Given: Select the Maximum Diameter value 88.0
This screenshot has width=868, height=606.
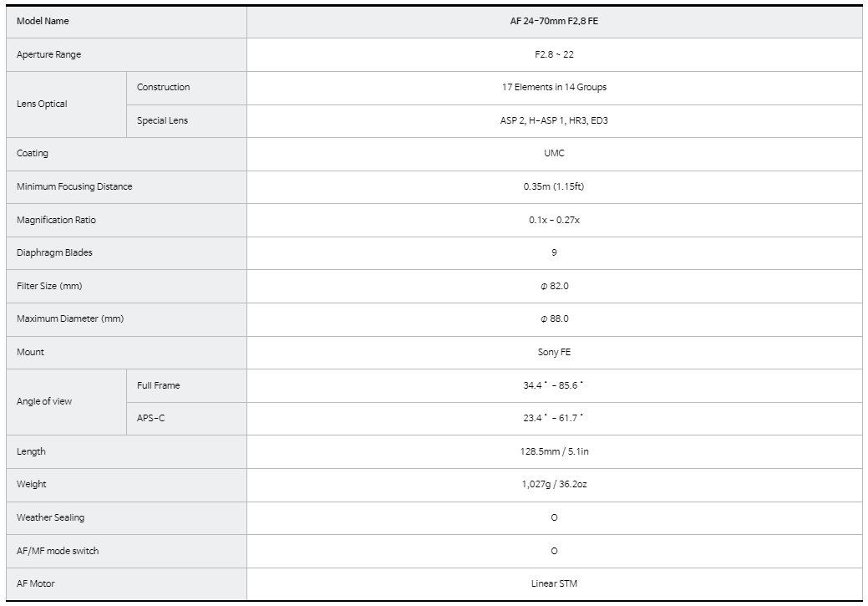Looking at the screenshot, I should tap(554, 318).
